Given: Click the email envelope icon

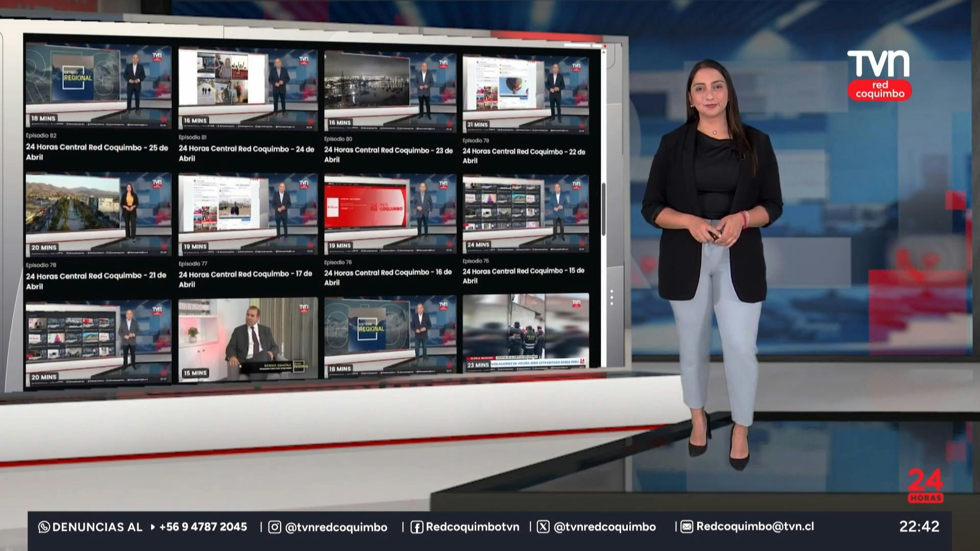Looking at the screenshot, I should click(687, 527).
